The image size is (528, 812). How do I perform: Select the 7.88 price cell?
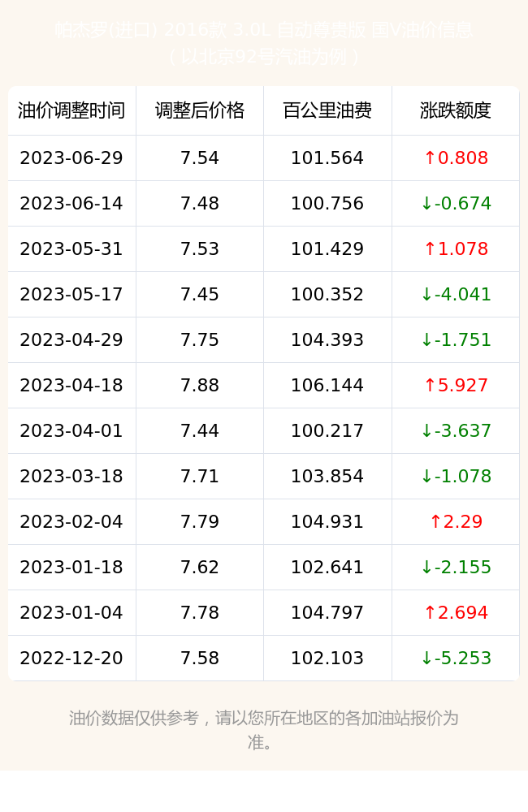200,385
